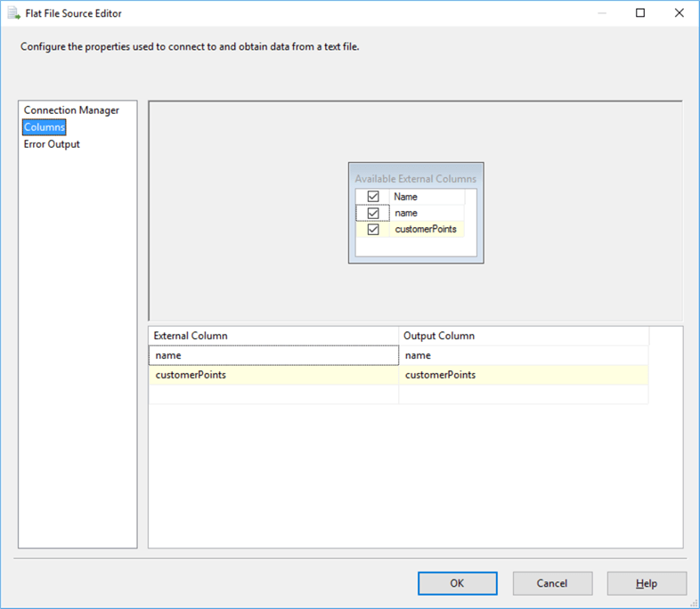The height and width of the screenshot is (609, 700).
Task: Uncheck the name column checkbox
Action: 373,214
